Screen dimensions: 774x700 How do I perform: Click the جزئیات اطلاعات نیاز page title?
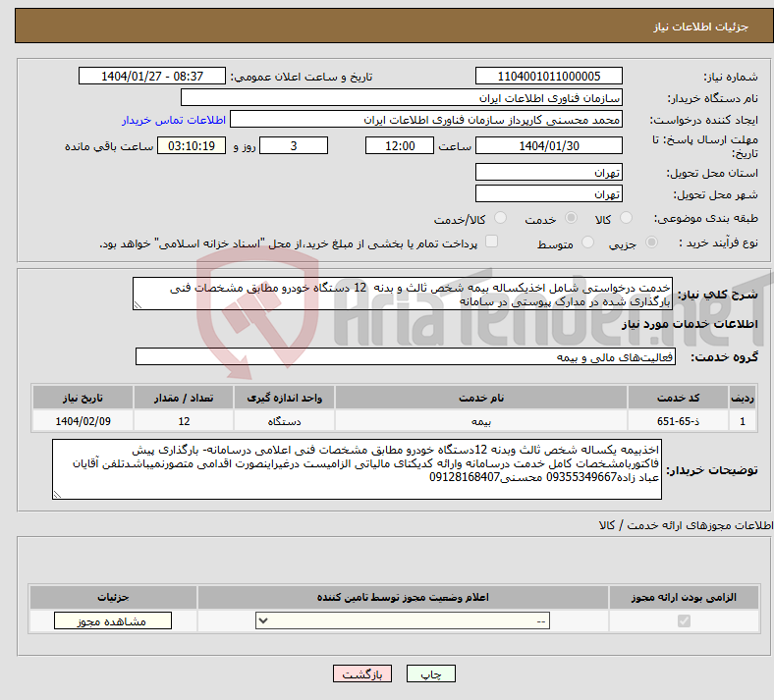pos(701,27)
